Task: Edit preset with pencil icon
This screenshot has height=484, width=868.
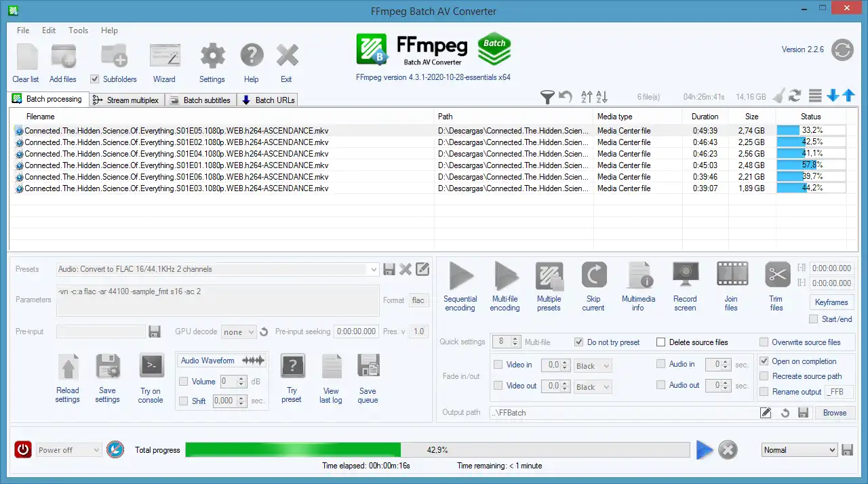Action: (x=422, y=269)
